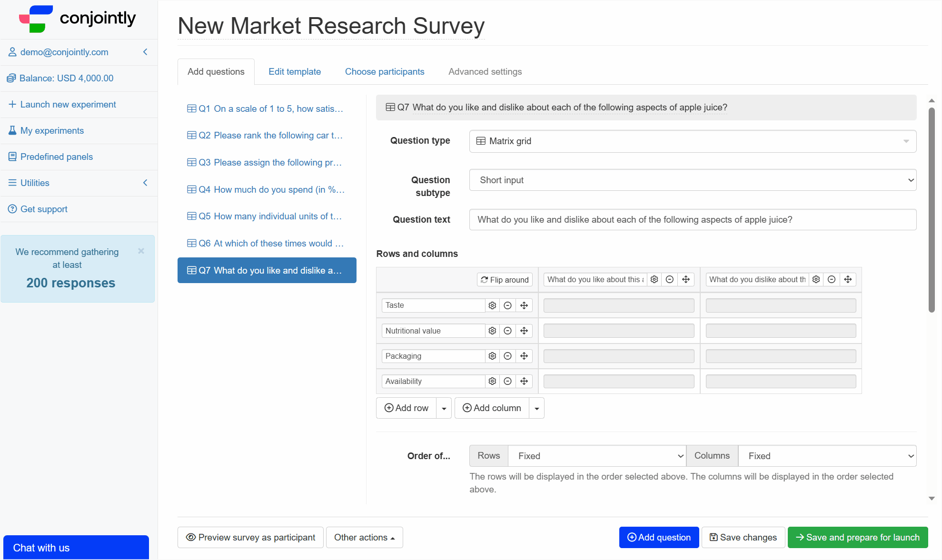The image size is (942, 560).
Task: Select question Q6 At which of these times
Action: [267, 244]
